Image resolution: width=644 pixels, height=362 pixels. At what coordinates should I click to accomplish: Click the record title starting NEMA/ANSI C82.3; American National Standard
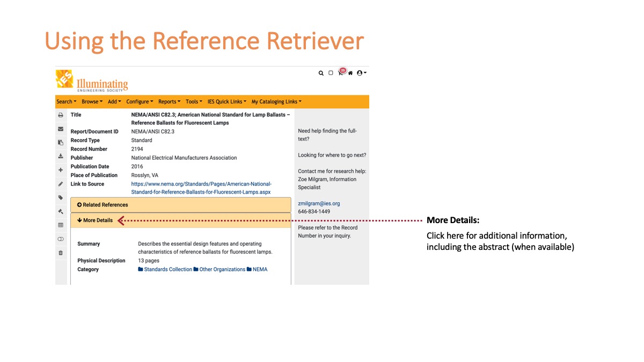coord(211,119)
